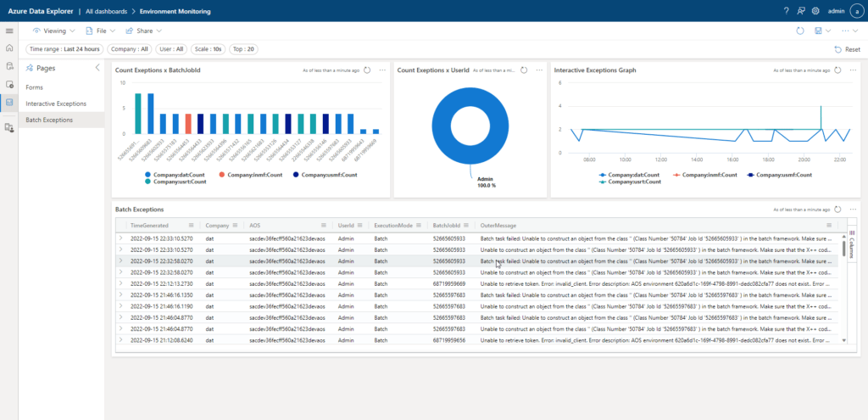Open the Time range filter
Screen dimensions: 868x420
point(64,49)
